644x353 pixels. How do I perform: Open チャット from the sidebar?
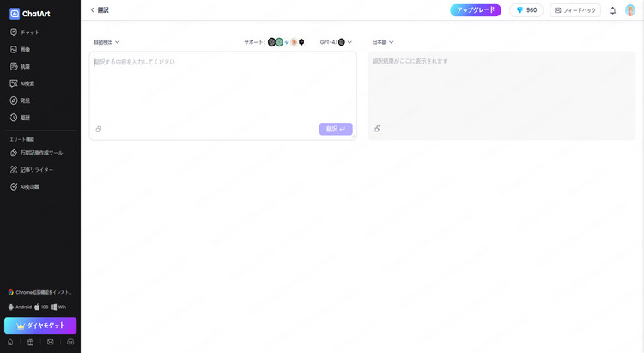25,32
